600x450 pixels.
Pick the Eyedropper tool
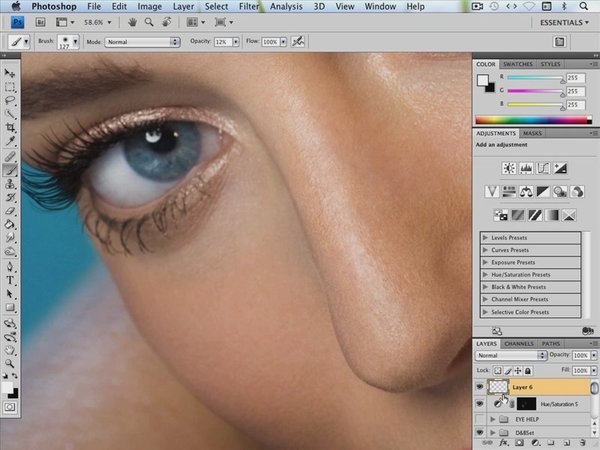(11, 142)
